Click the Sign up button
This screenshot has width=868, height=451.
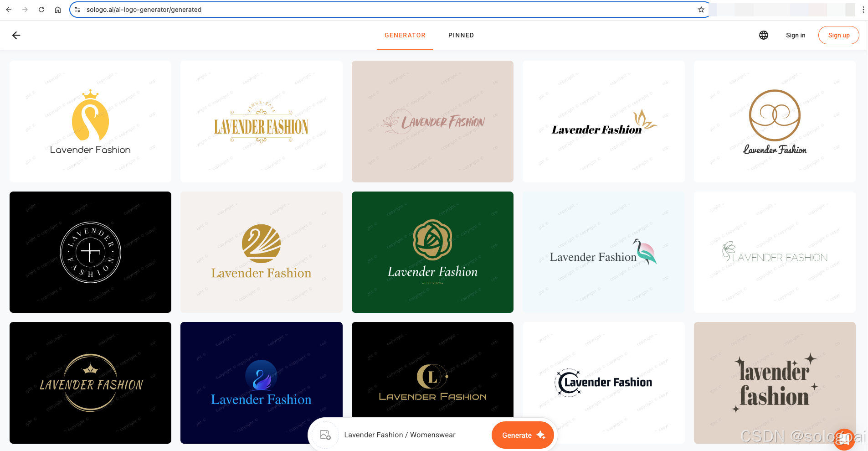click(x=839, y=35)
